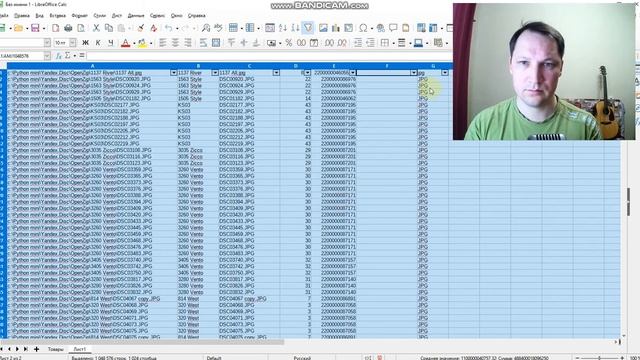
Task: Open the Формат menu
Action: pos(80,16)
